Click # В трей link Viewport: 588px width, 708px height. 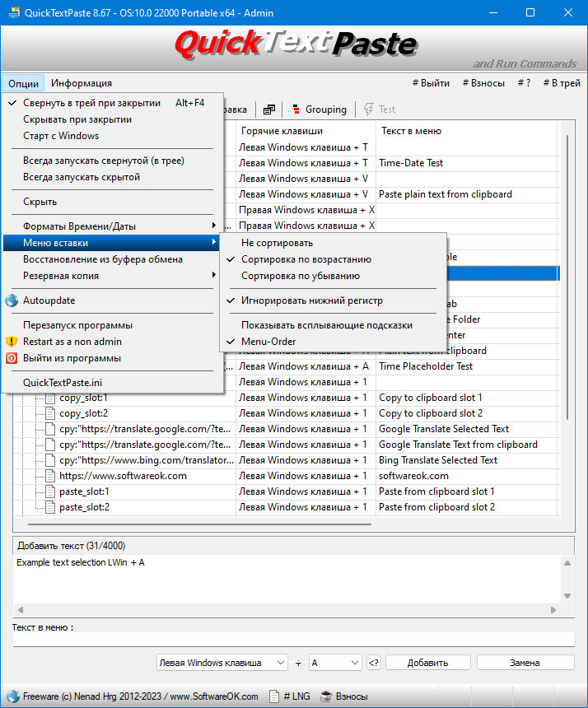tap(562, 83)
